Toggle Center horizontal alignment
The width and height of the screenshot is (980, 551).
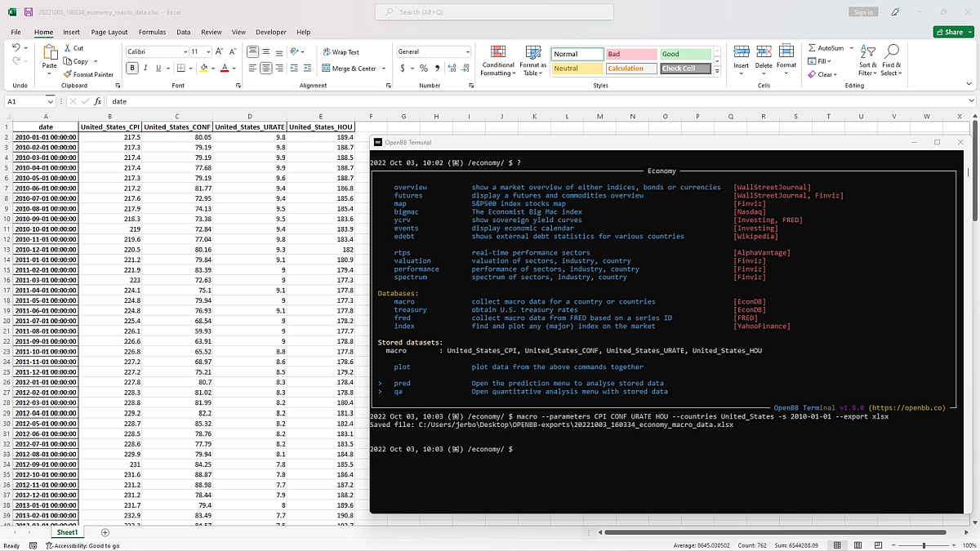point(266,69)
